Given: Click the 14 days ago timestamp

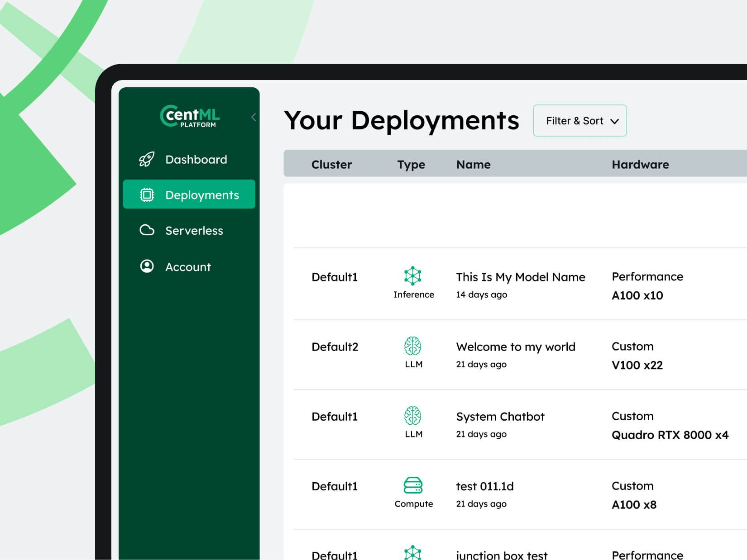Looking at the screenshot, I should pyautogui.click(x=481, y=294).
